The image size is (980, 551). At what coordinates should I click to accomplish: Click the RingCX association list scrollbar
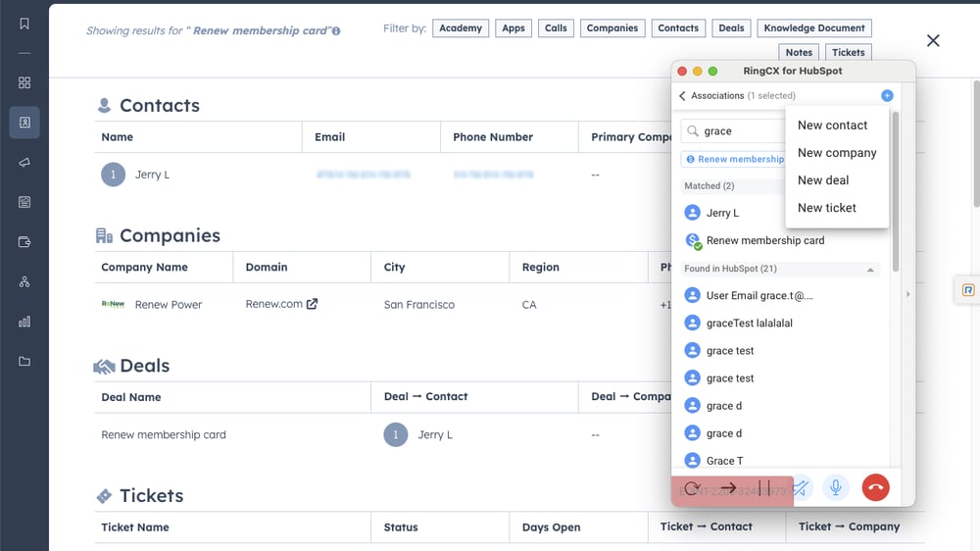coord(896,191)
